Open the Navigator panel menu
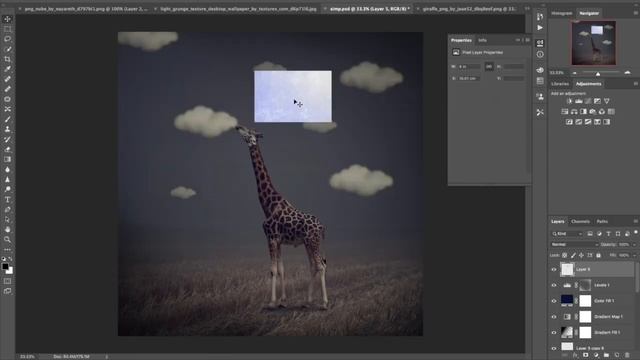640x360 pixels. (x=636, y=13)
